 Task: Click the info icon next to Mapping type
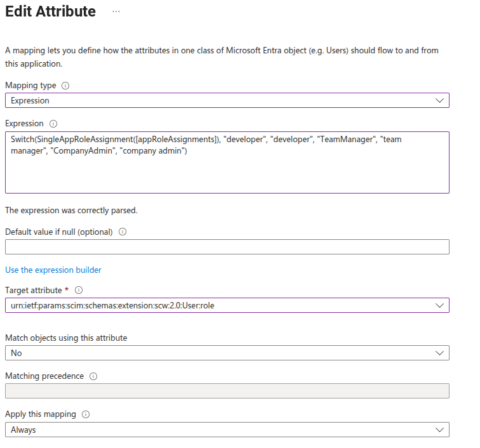[x=65, y=86]
